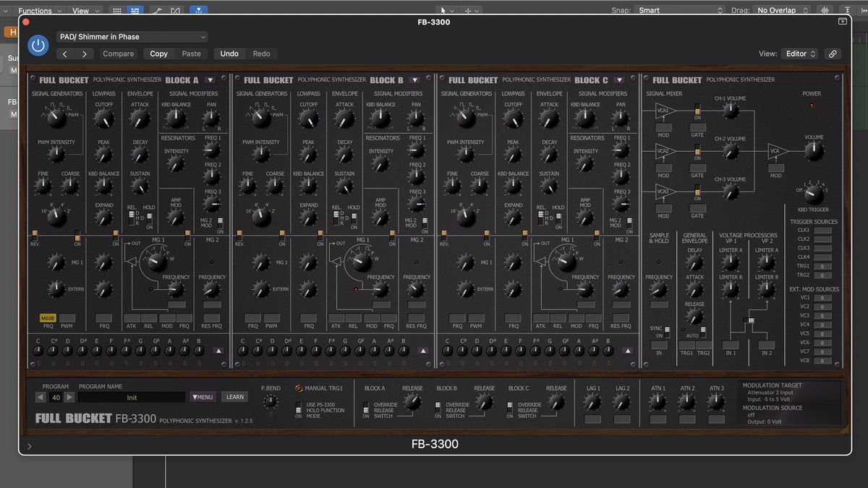Click the Redo button

262,53
